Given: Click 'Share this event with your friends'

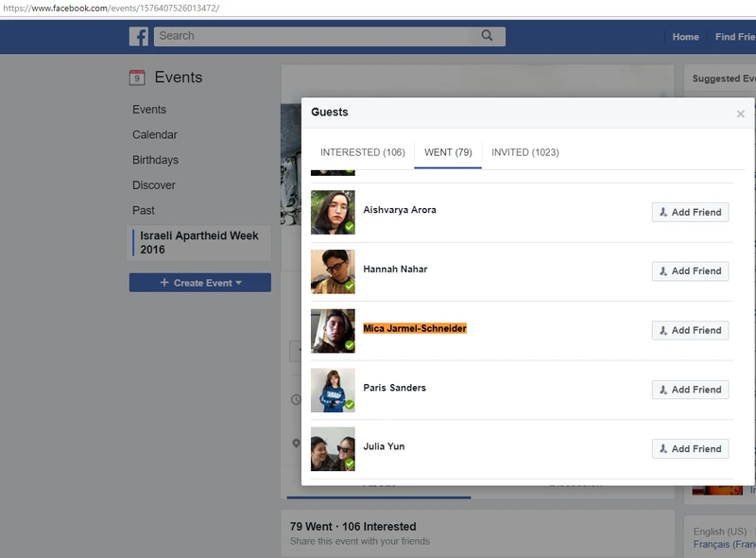Looking at the screenshot, I should coord(360,541).
